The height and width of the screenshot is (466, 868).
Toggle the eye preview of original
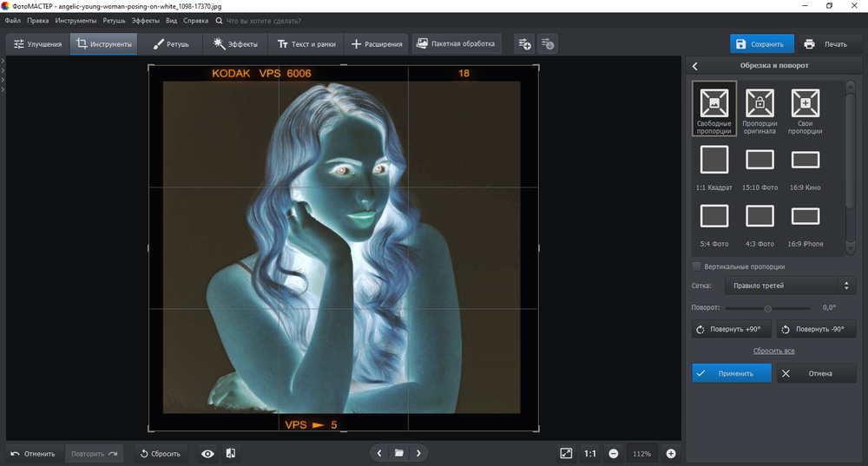pyautogui.click(x=207, y=453)
